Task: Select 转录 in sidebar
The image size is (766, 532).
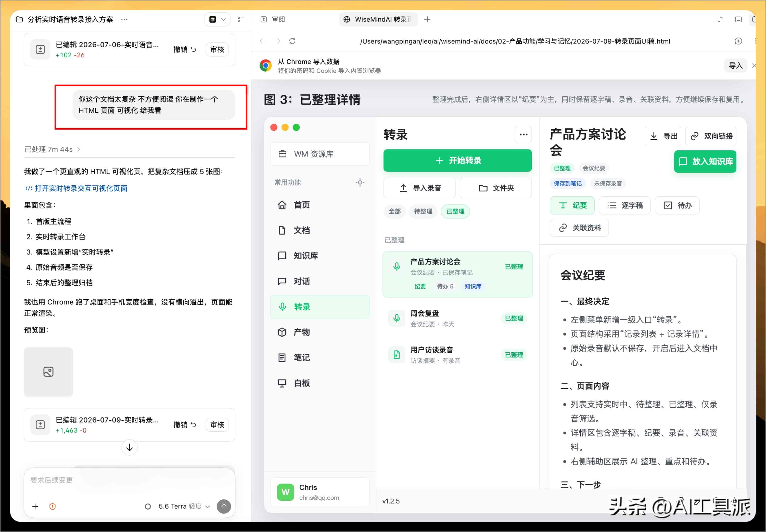Action: pos(320,307)
